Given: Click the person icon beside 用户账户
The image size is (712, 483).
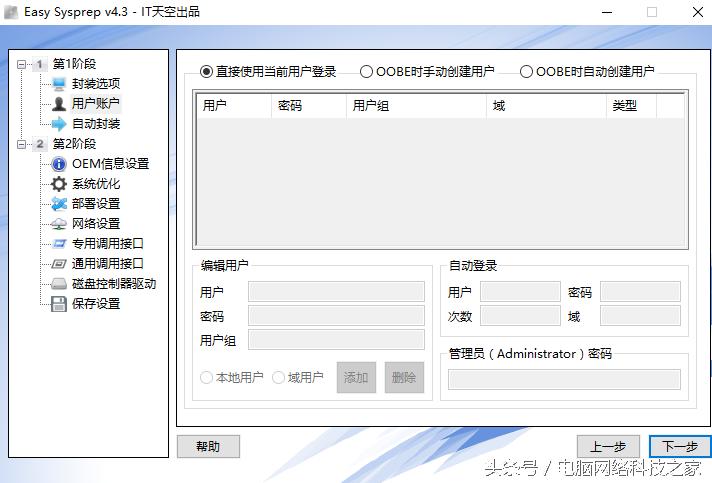Looking at the screenshot, I should click(59, 104).
